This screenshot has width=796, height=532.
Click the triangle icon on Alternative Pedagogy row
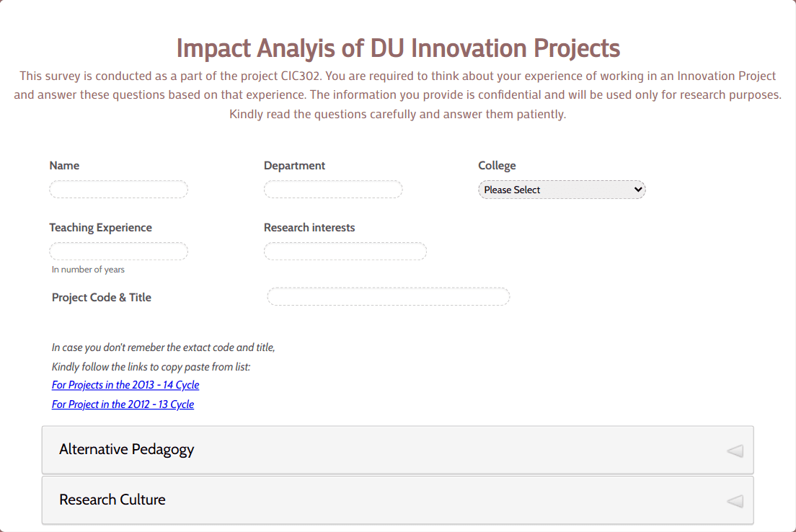click(735, 450)
